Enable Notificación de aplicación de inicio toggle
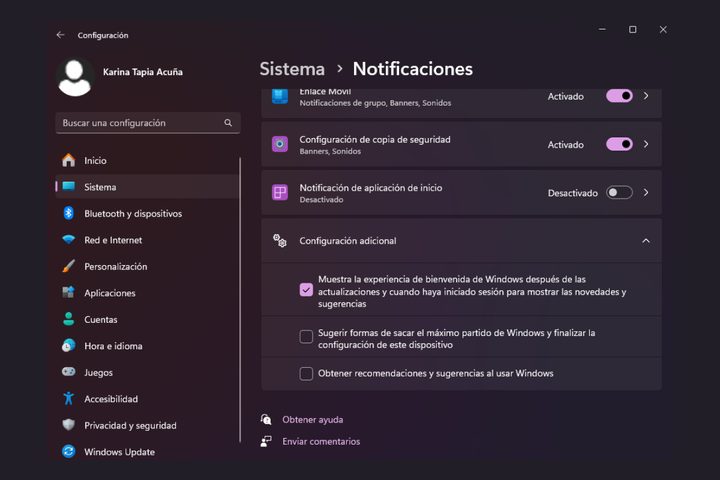 (x=619, y=192)
